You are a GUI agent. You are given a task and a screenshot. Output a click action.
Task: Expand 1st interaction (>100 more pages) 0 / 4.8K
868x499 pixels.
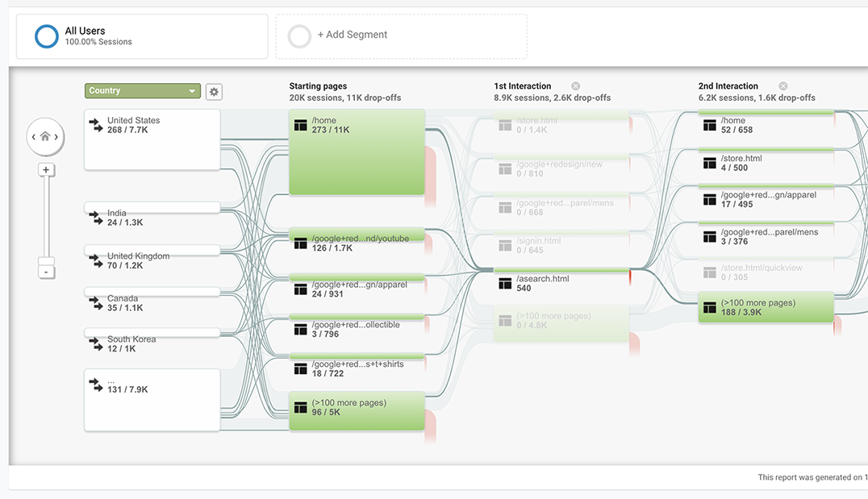click(561, 323)
